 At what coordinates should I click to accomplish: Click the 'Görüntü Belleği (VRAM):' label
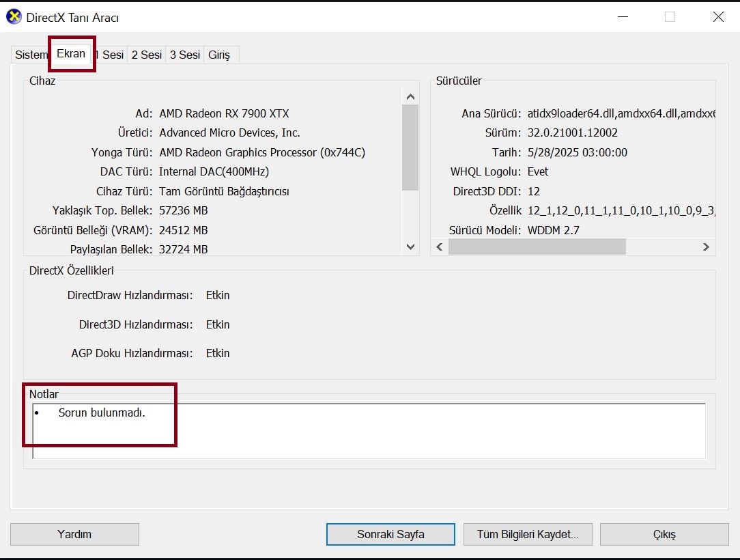[x=93, y=230]
